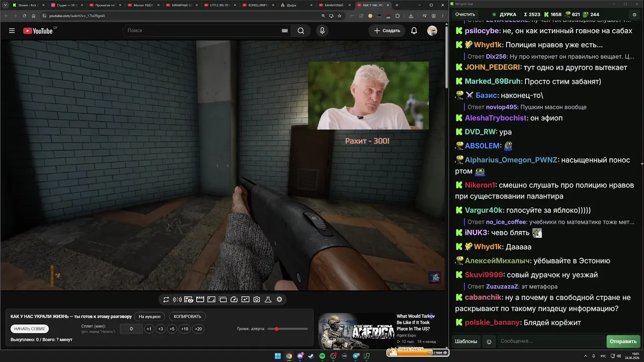Open the browser extensions puzzle icon

pyautogui.click(x=397, y=16)
